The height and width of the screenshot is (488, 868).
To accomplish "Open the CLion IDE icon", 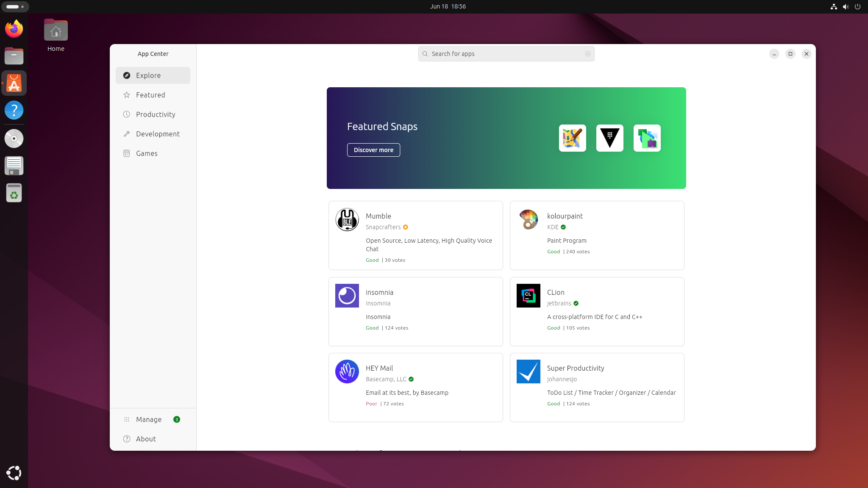I will 528,295.
